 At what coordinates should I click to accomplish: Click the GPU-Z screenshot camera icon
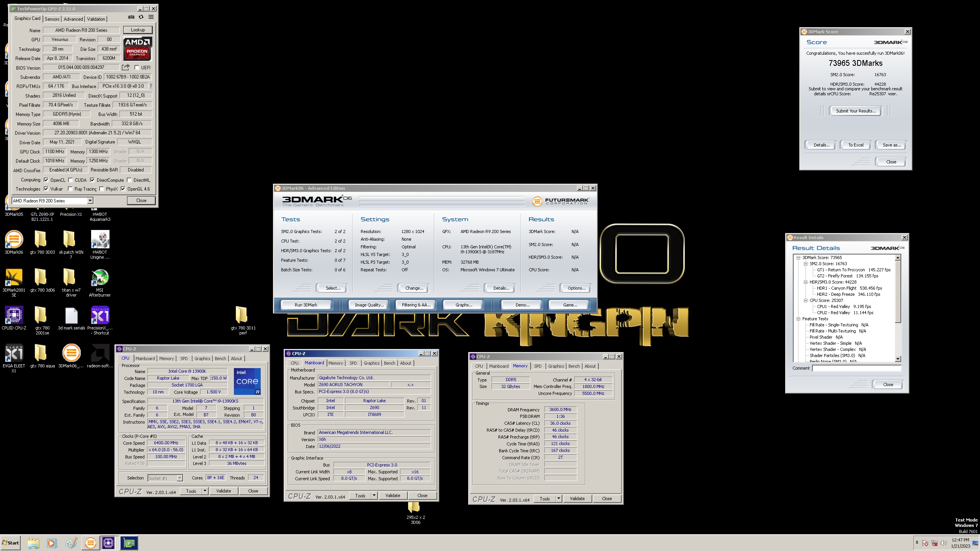(131, 17)
